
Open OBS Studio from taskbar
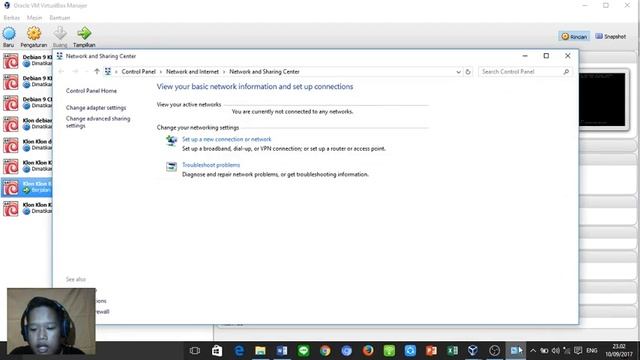pos(494,351)
